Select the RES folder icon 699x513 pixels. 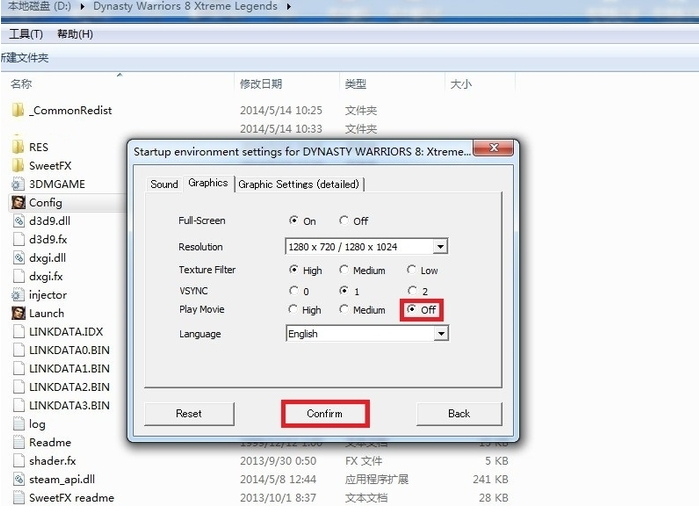18,147
